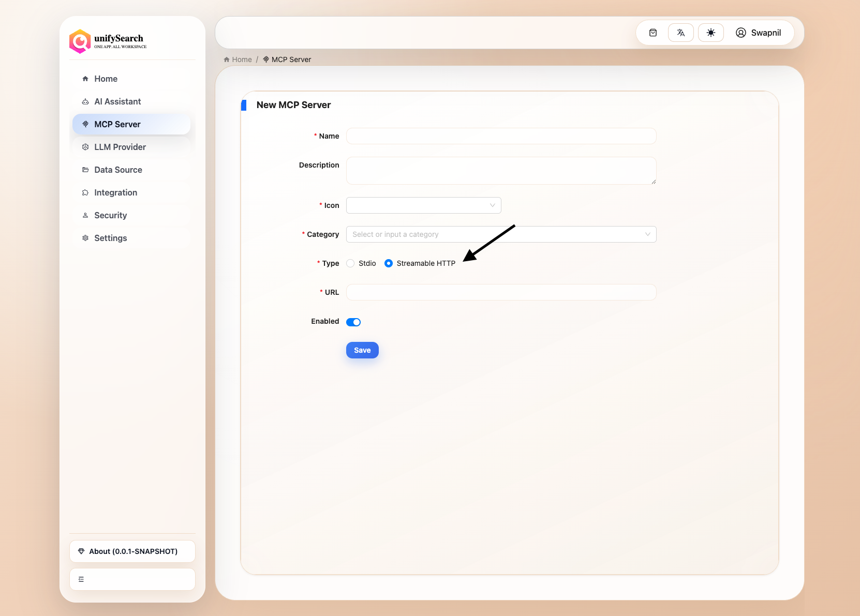This screenshot has height=616, width=860.
Task: Click the language translate icon
Action: click(681, 33)
